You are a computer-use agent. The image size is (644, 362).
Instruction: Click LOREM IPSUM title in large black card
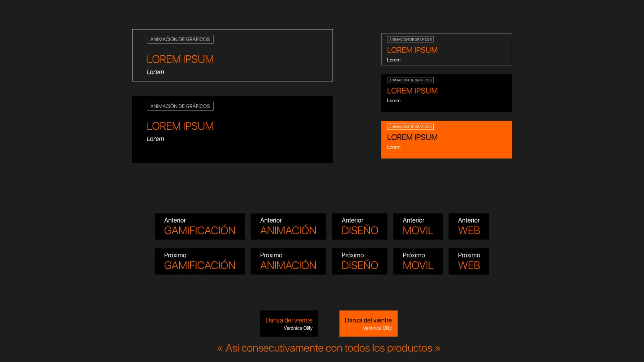(180, 126)
